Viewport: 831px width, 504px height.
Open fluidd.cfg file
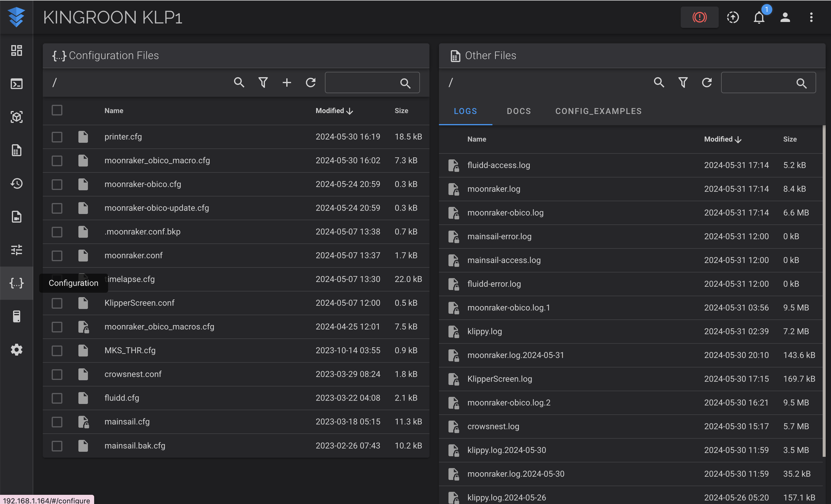(x=122, y=398)
